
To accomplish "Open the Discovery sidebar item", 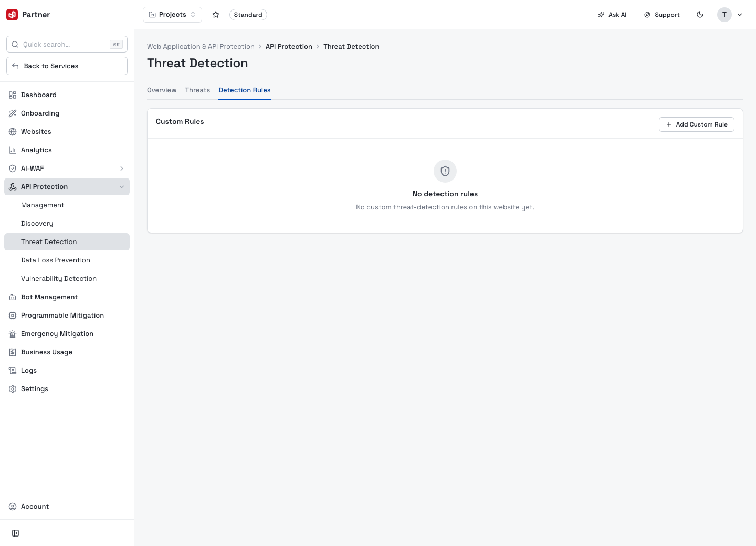I will [67, 224].
